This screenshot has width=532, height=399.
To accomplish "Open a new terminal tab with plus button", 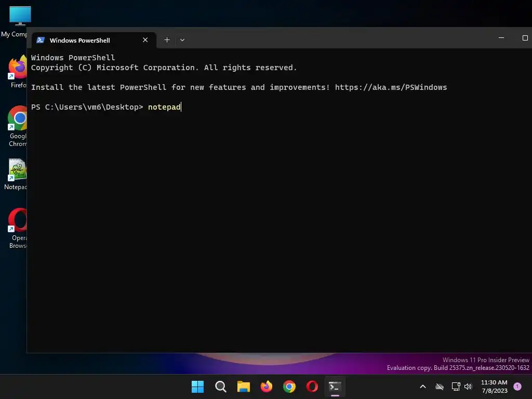I will pos(167,40).
